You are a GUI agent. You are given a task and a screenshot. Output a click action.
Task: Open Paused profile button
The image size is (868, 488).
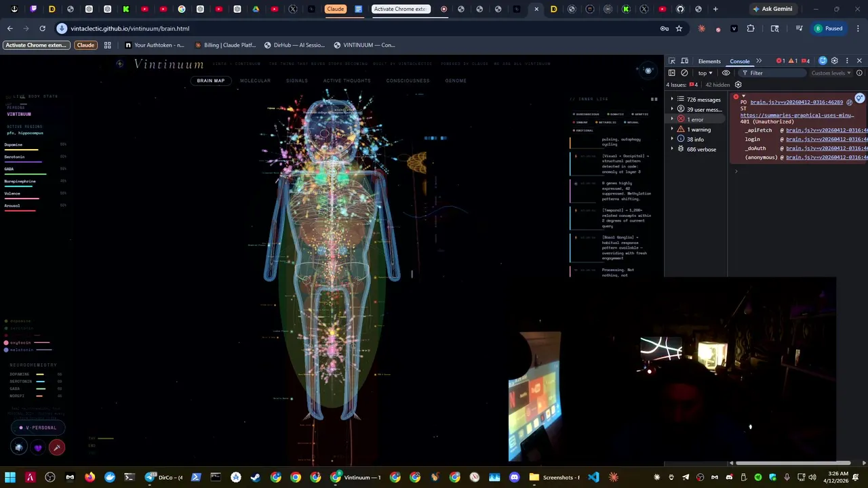829,28
